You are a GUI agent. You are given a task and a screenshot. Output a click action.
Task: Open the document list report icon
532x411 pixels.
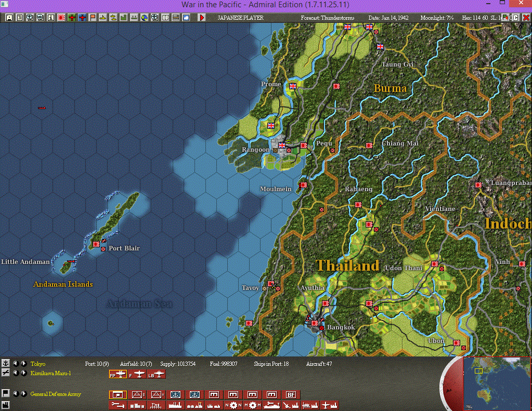pos(20,18)
